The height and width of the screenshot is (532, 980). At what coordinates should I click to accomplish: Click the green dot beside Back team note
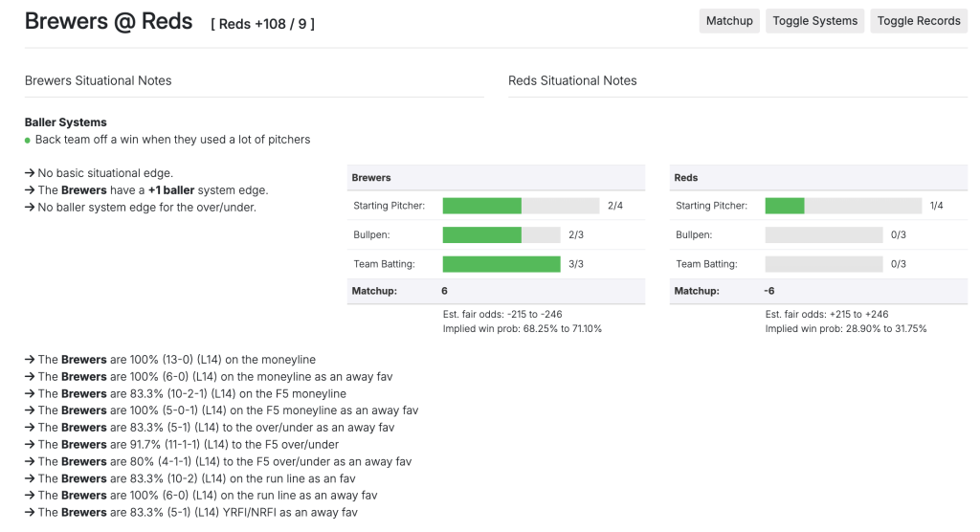pyautogui.click(x=28, y=140)
